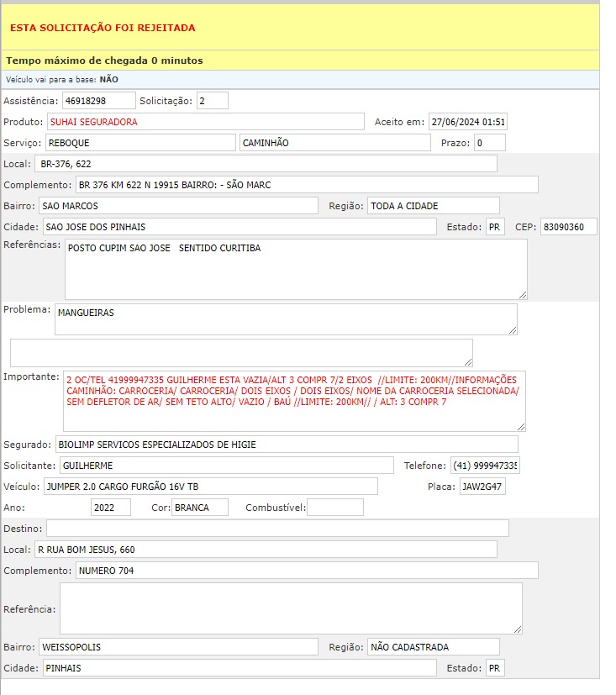Select the Segurado name field

[286, 444]
